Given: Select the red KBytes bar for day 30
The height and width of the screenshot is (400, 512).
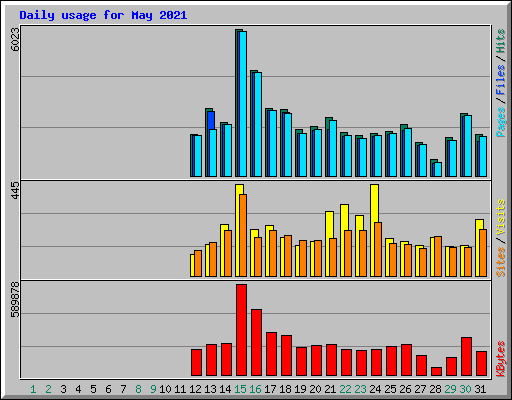Looking at the screenshot, I should pos(467,357).
